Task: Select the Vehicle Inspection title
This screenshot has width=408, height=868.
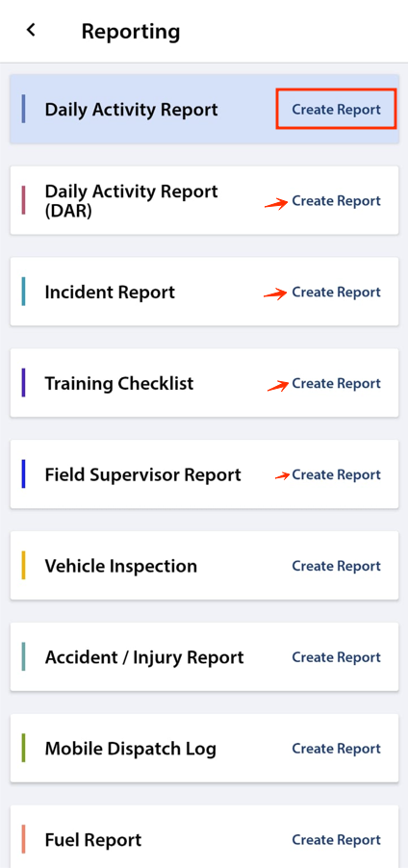Action: (120, 566)
